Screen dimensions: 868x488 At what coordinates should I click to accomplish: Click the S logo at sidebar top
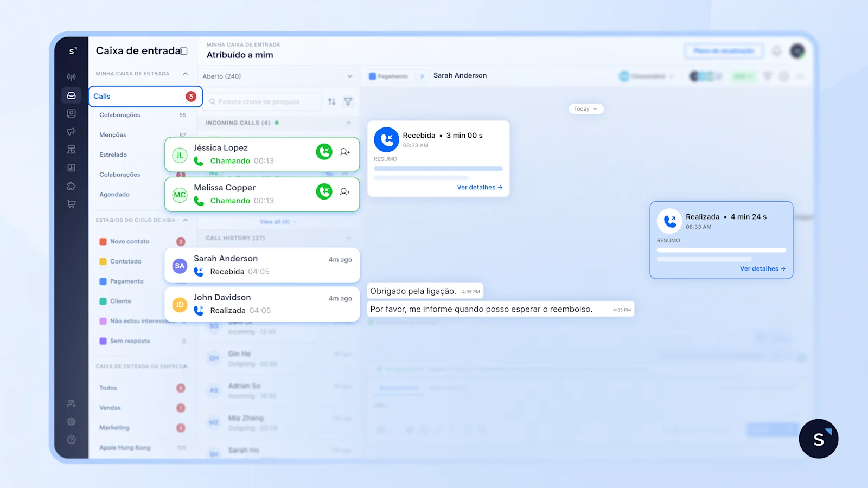(72, 51)
